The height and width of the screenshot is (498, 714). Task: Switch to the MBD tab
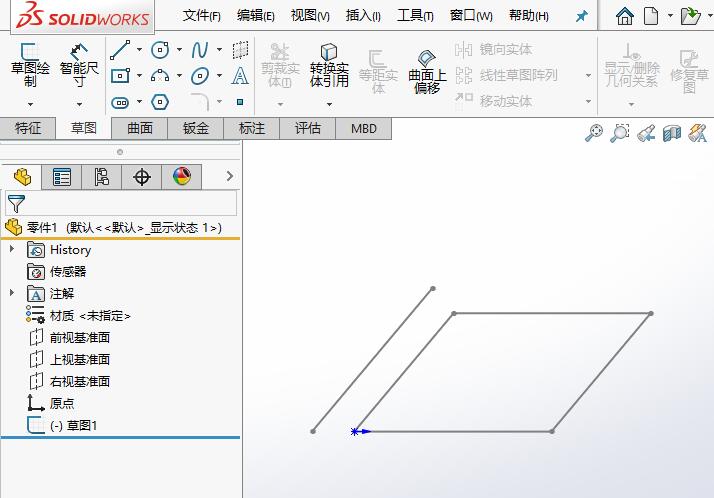tap(363, 128)
